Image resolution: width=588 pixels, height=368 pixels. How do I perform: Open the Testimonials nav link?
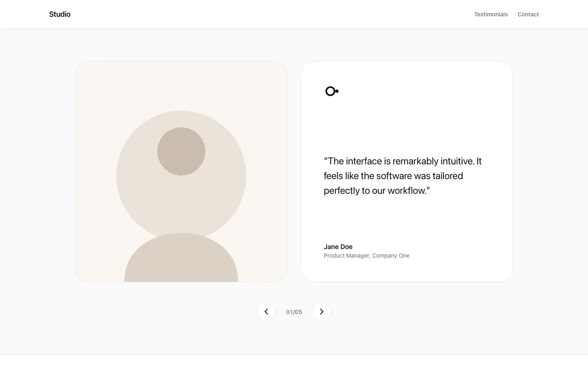[491, 14]
